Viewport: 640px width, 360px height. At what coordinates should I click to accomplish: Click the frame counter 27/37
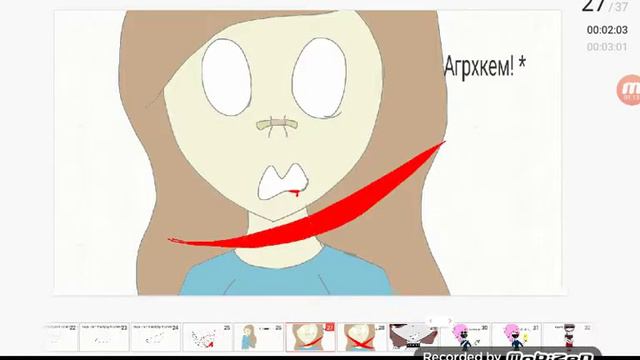click(604, 6)
